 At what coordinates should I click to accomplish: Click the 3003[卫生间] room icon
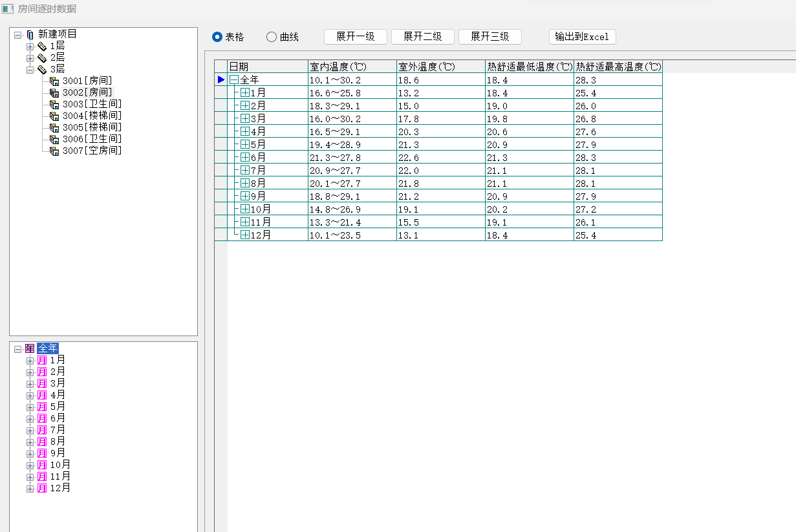54,104
